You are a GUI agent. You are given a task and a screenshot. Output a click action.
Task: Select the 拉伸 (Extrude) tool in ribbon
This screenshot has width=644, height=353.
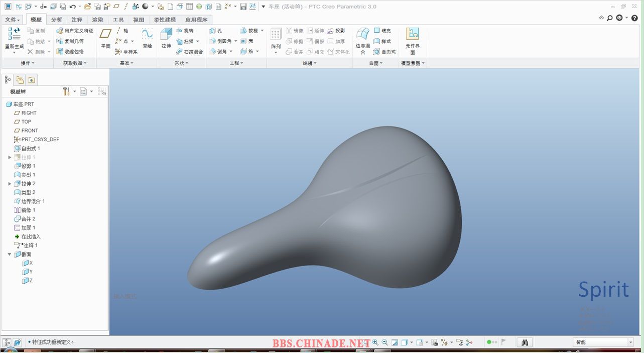click(166, 38)
